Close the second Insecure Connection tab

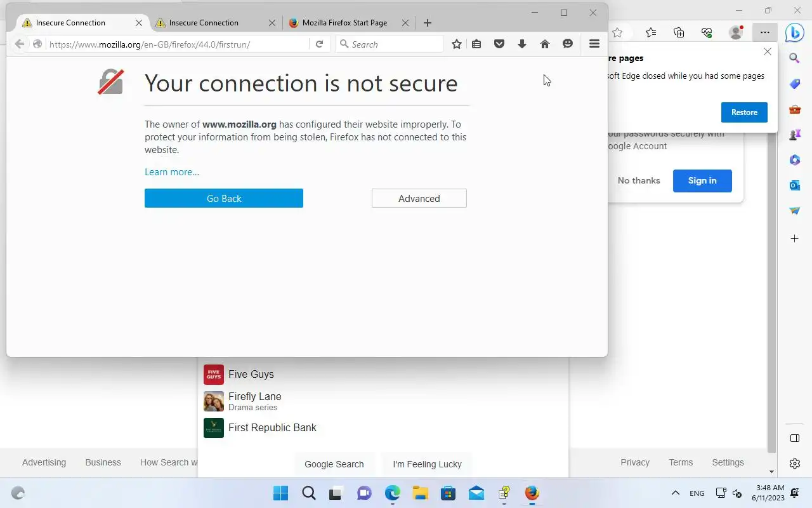tap(272, 23)
